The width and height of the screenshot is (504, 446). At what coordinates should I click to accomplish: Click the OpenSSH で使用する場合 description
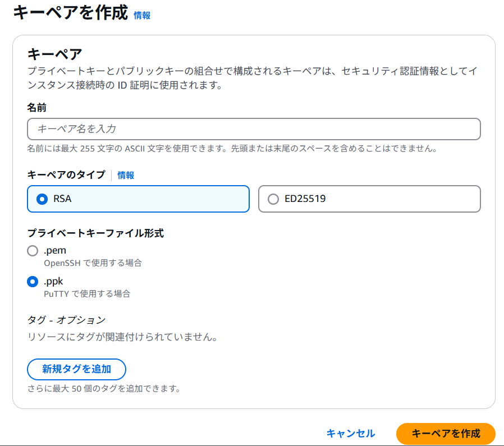pos(93,263)
